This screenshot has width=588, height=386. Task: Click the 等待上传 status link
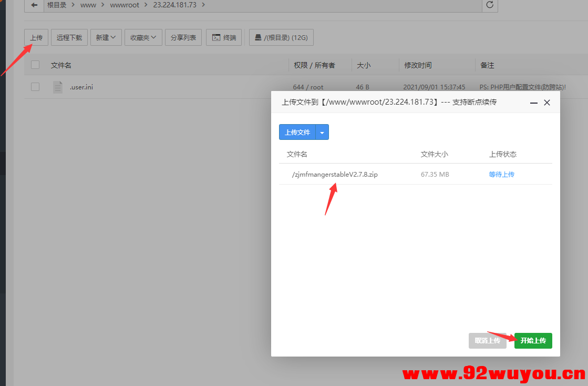501,174
